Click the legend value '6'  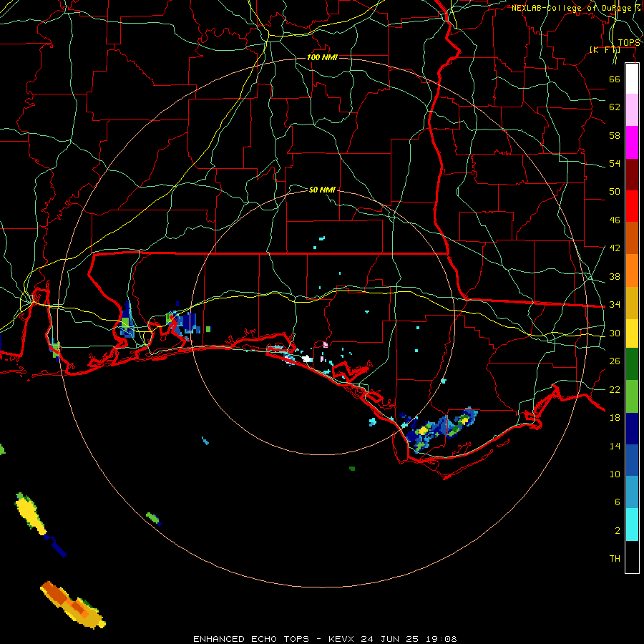pos(618,502)
